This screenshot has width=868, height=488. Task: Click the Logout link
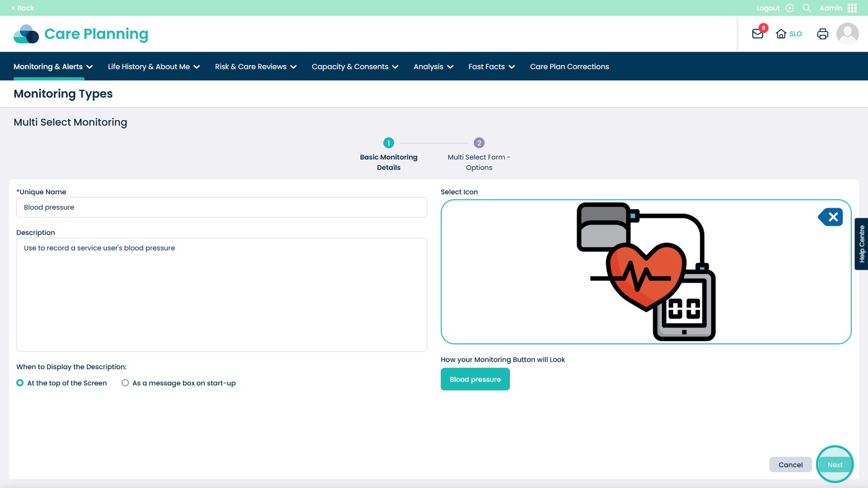(768, 8)
